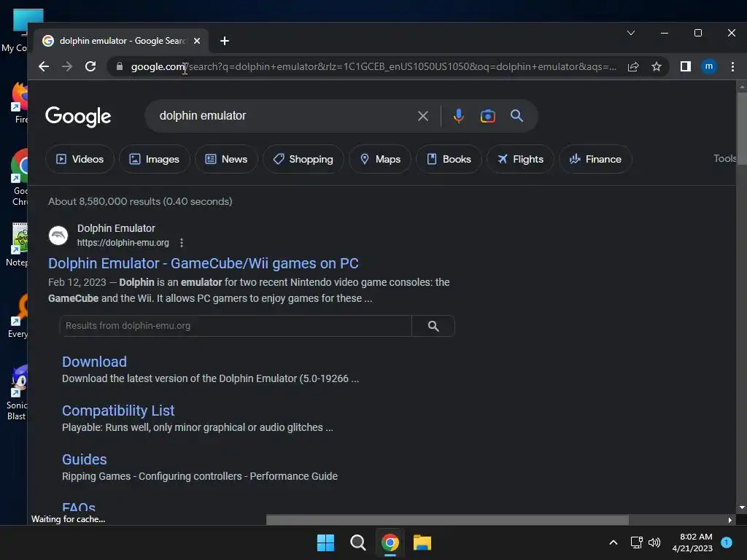Open the Download sitelink
Screen dimensions: 747x560
(94, 362)
